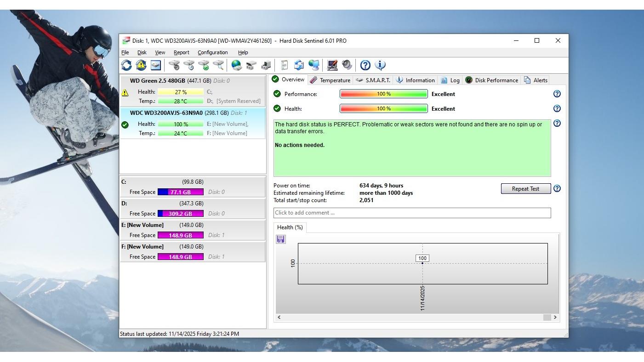Click the C: drive free space bar
Image resolution: width=644 pixels, height=362 pixels.
[x=181, y=192]
